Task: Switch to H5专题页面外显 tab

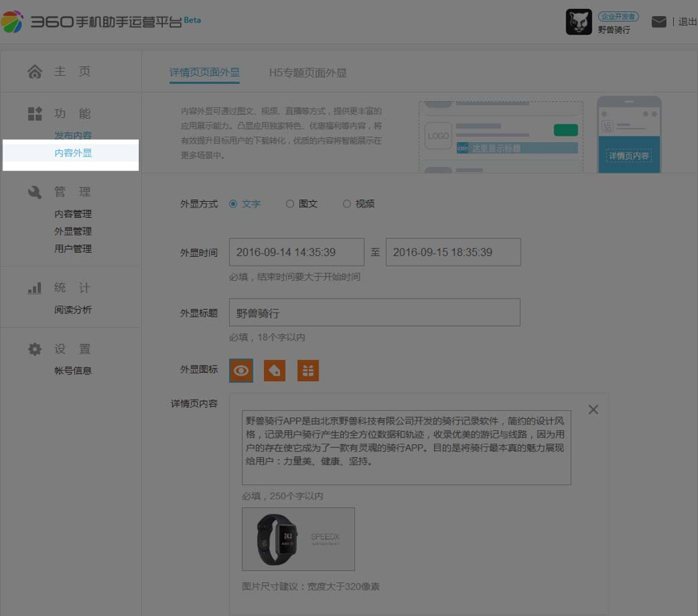Action: [x=308, y=73]
